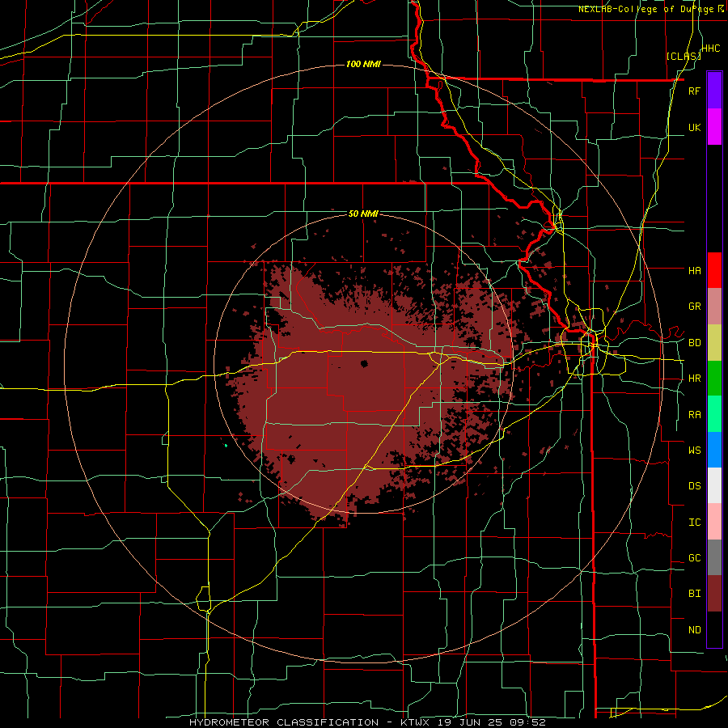
Task: Click the UK legend label
Action: pyautogui.click(x=694, y=127)
